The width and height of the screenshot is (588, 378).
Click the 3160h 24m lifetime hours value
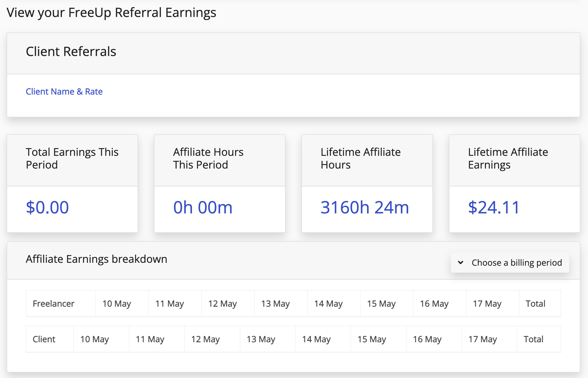(365, 207)
